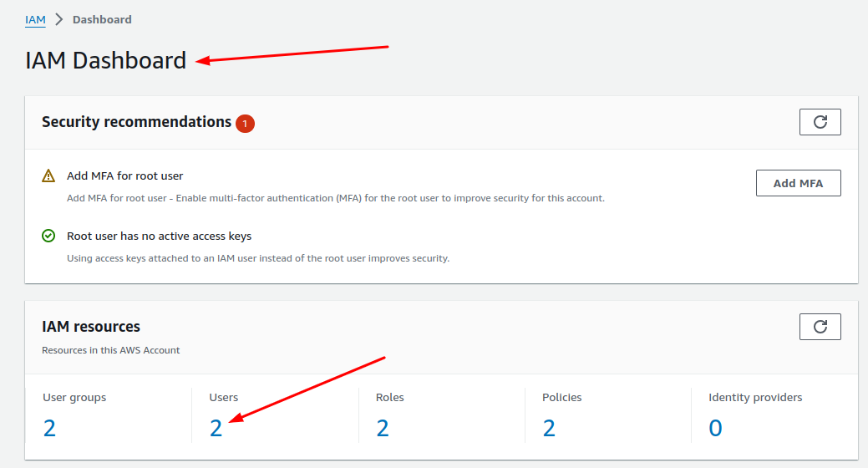Open the User groups count link
The image size is (868, 468).
[49, 428]
